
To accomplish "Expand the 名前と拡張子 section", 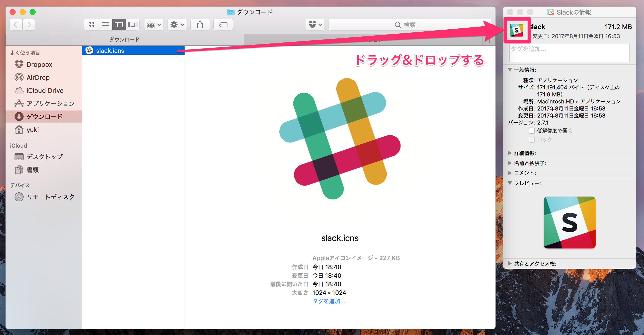I will [x=510, y=163].
